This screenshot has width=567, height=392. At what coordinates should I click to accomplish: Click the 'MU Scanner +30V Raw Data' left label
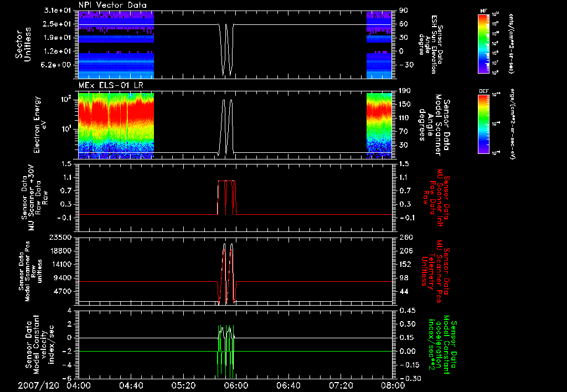pyautogui.click(x=35, y=198)
